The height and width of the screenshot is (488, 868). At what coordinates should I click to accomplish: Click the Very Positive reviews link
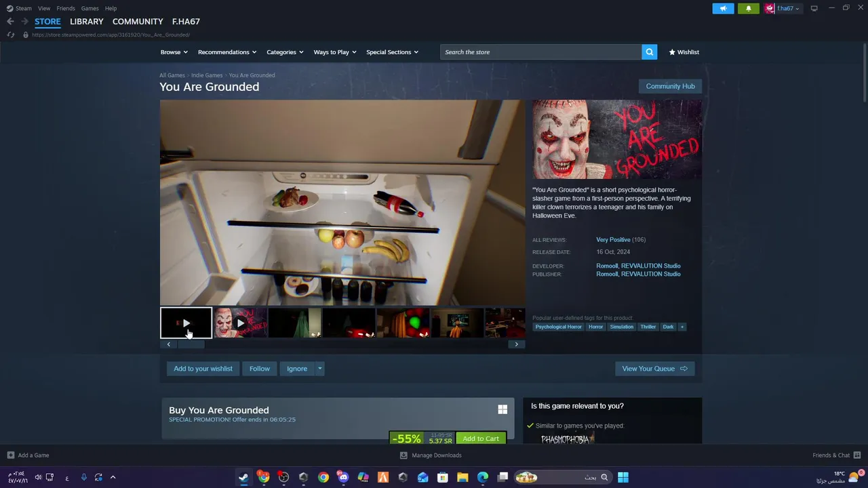613,240
